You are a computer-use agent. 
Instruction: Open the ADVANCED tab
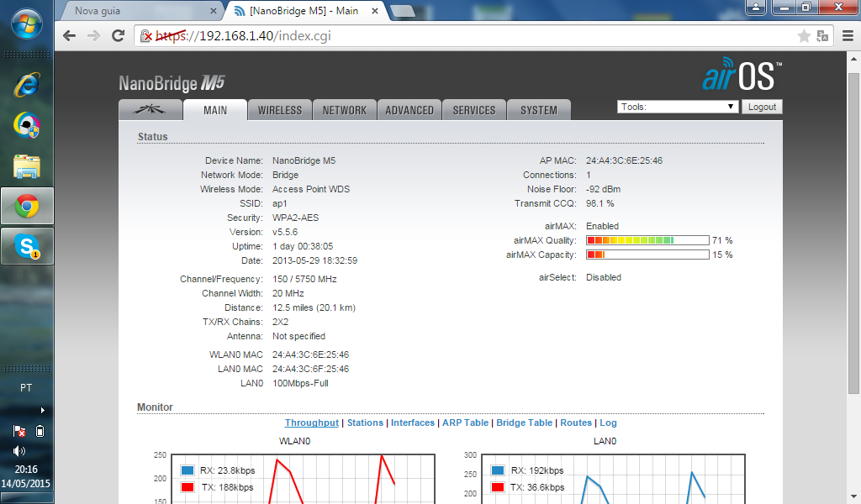pos(409,110)
